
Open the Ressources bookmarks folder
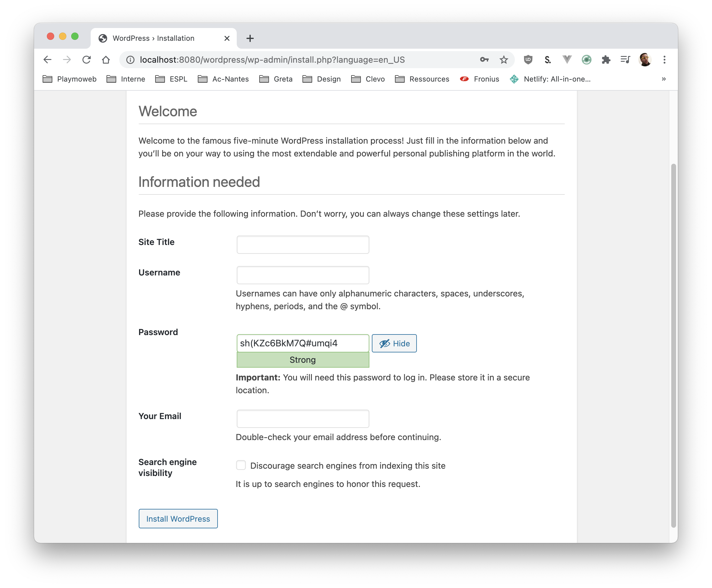[429, 79]
